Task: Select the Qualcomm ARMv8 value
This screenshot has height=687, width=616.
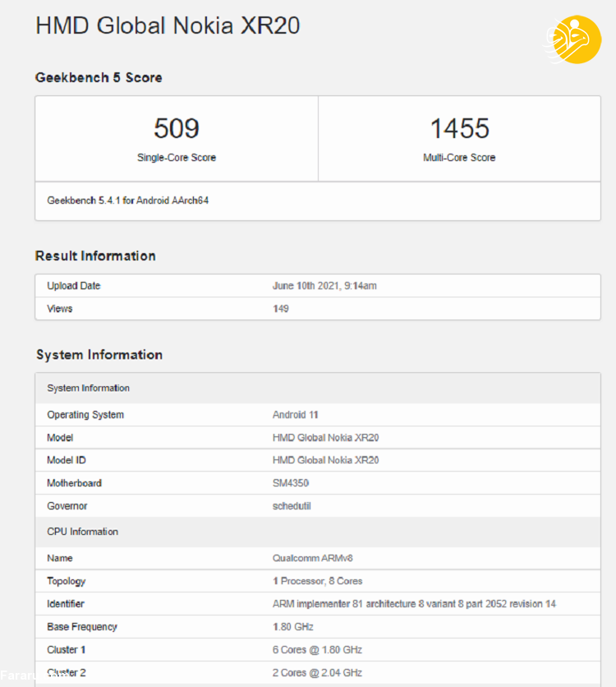Action: (313, 558)
